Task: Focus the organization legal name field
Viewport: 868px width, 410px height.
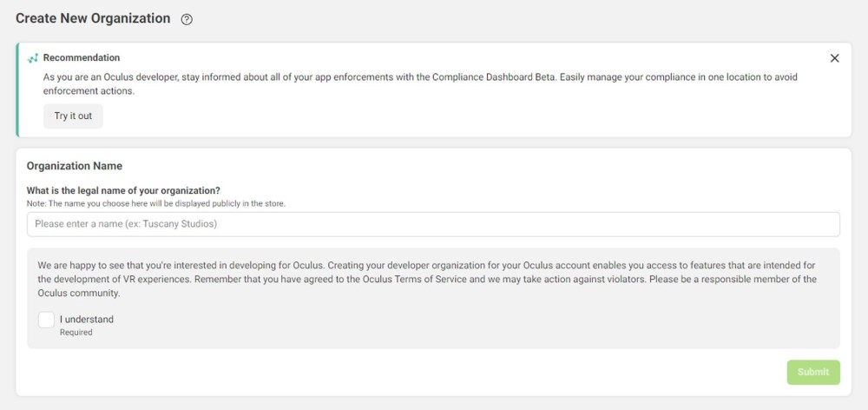Action: [433, 224]
